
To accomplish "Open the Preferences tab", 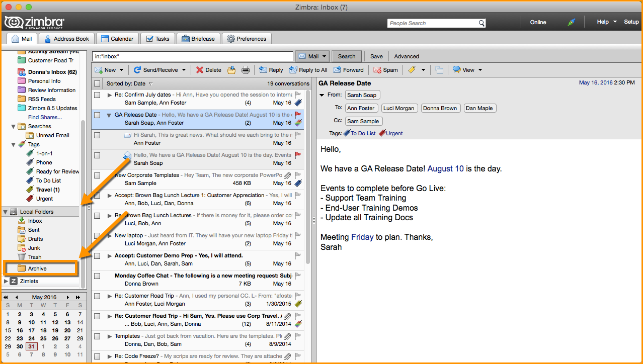I will point(247,38).
